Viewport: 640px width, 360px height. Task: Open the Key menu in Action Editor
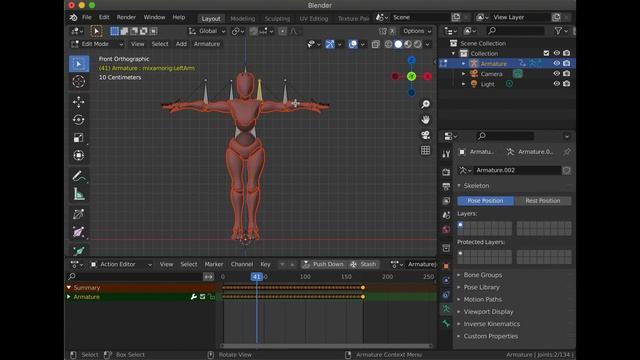point(265,264)
